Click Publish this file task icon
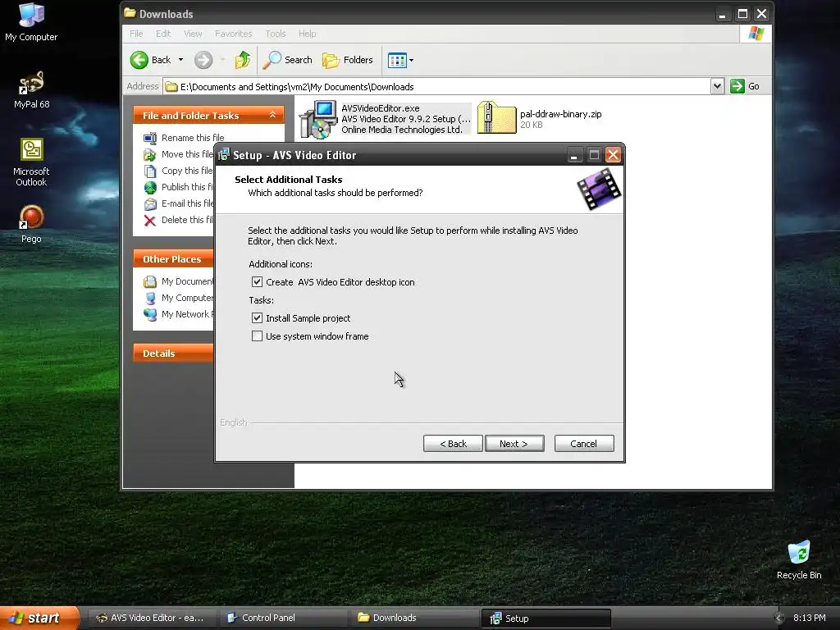 click(x=151, y=188)
